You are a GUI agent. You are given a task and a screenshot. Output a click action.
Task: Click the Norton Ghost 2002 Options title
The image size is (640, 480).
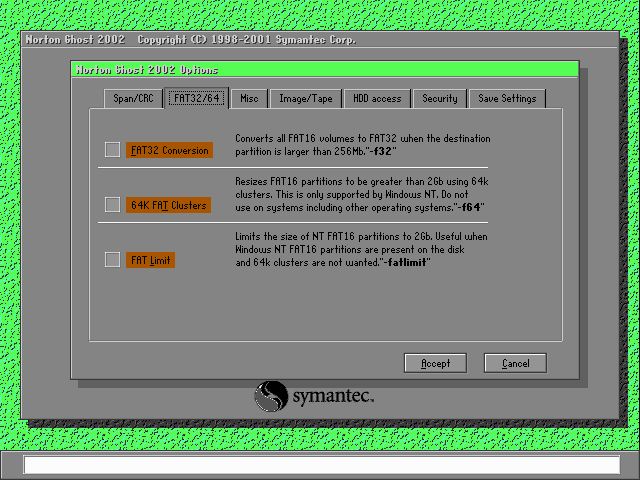pyautogui.click(x=147, y=70)
